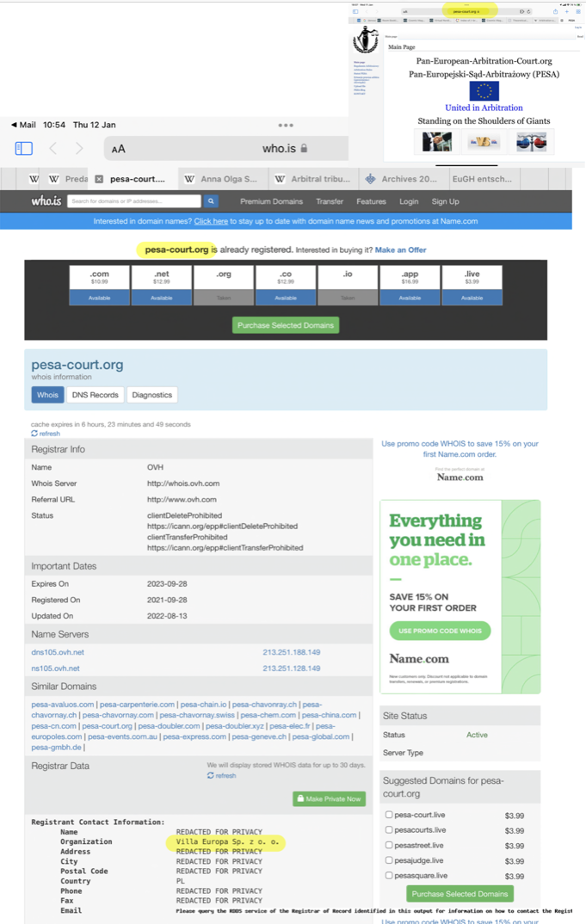The height and width of the screenshot is (924, 586).
Task: Click the EU flag image on PESA page
Action: tap(484, 90)
